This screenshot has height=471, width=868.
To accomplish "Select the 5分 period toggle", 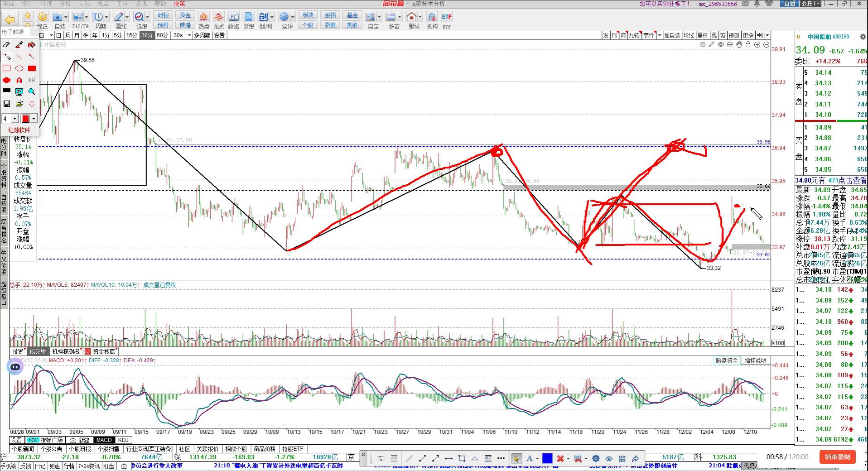I will 118,35.
